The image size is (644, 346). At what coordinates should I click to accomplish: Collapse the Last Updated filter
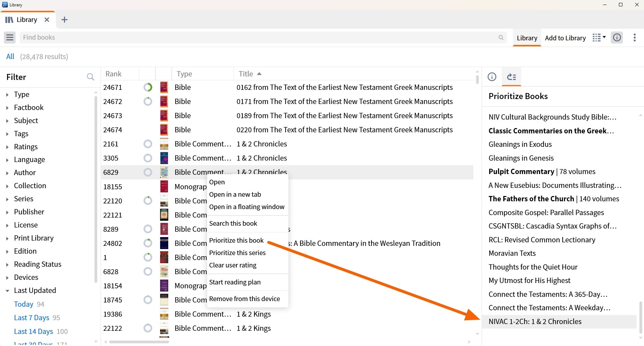(7, 290)
